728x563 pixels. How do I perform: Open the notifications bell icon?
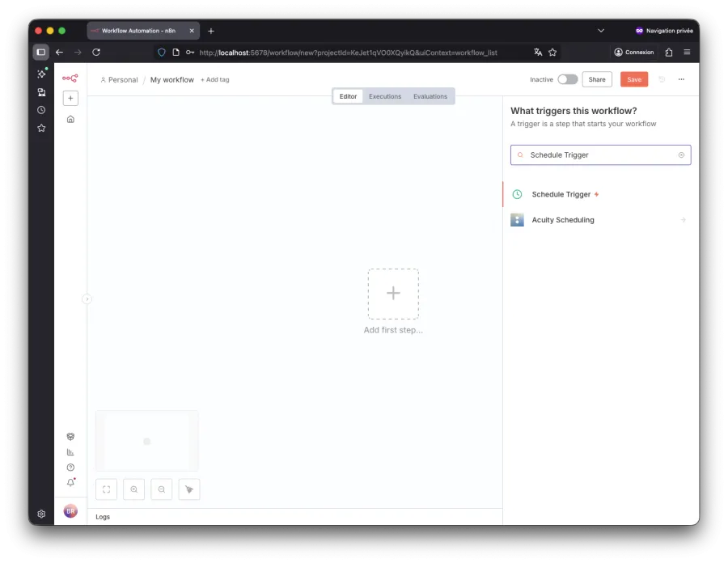coord(70,483)
